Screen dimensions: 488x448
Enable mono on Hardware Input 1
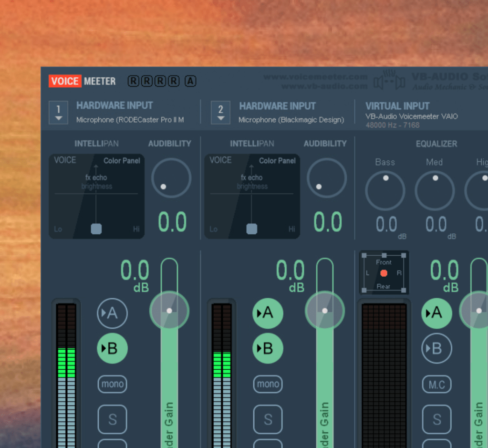tap(113, 384)
